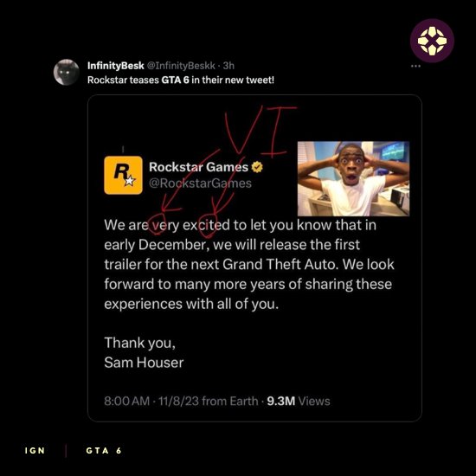Open the @InfinityBeskk handle link
476x476 pixels.
click(x=181, y=66)
